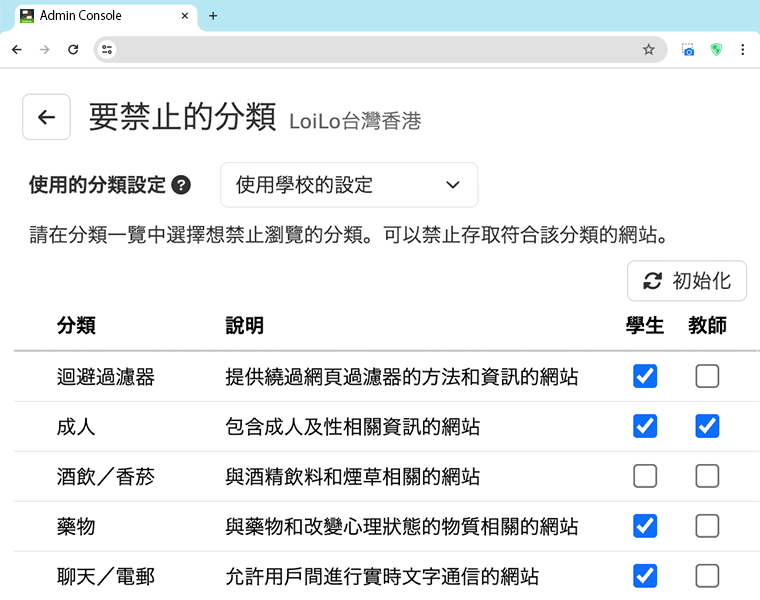Click the browser back arrow
760x600 pixels.
click(17, 49)
